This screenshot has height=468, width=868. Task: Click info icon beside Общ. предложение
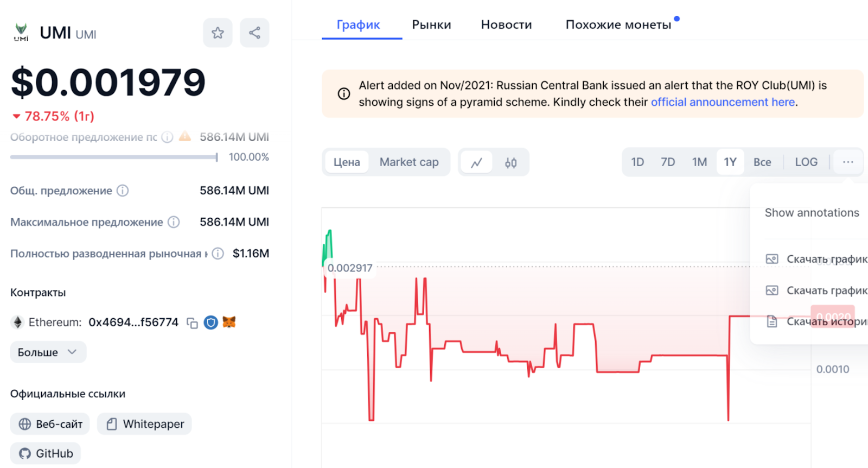(x=123, y=191)
